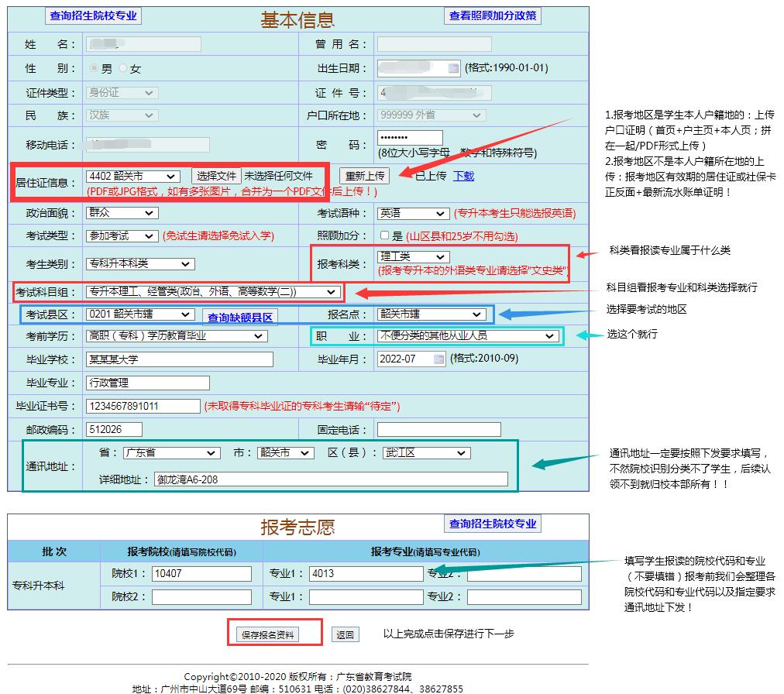Screen dimensions: 784x694
Task: Click the 选择文件 file chooser button
Action: coord(216,176)
